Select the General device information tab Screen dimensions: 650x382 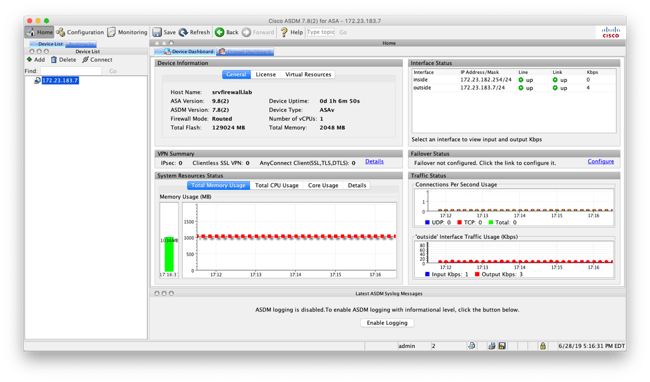[236, 75]
